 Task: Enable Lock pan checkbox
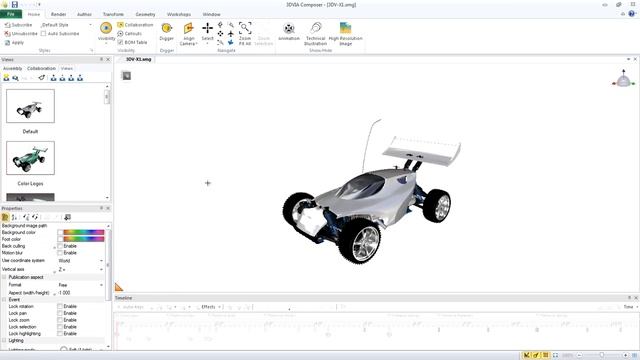click(x=60, y=313)
